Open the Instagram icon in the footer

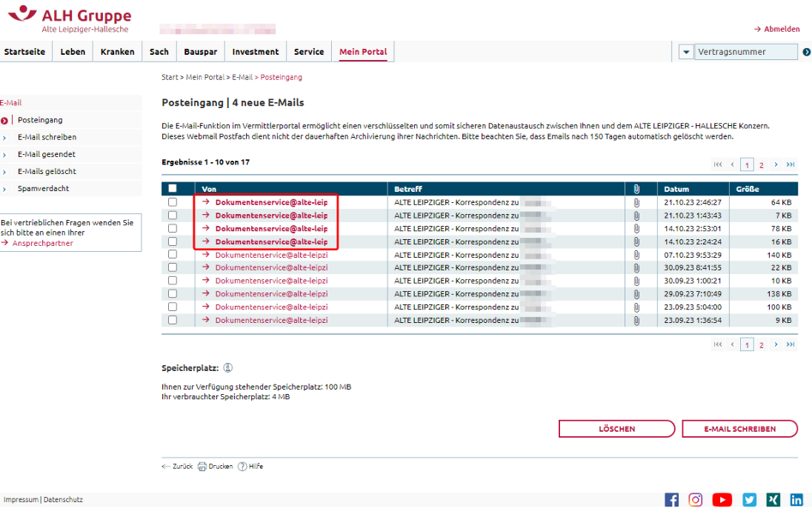[x=695, y=499]
